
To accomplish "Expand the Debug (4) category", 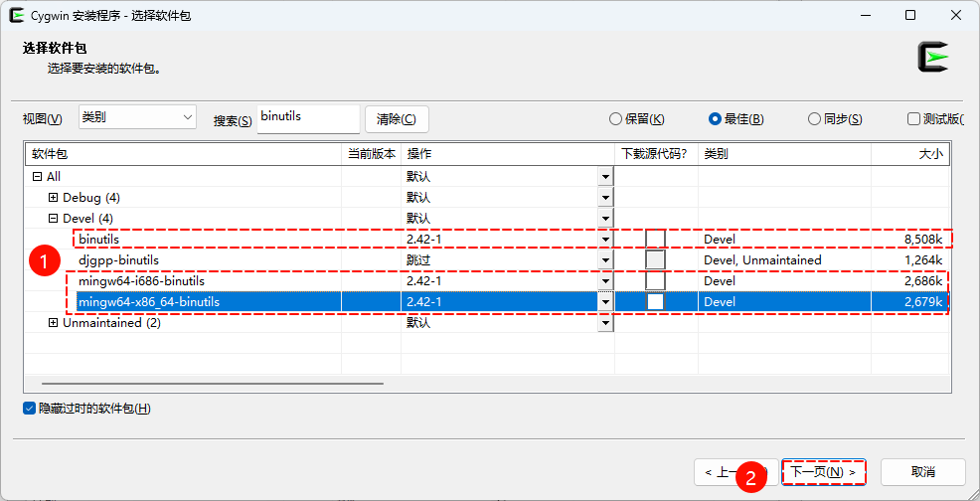I will [53, 198].
